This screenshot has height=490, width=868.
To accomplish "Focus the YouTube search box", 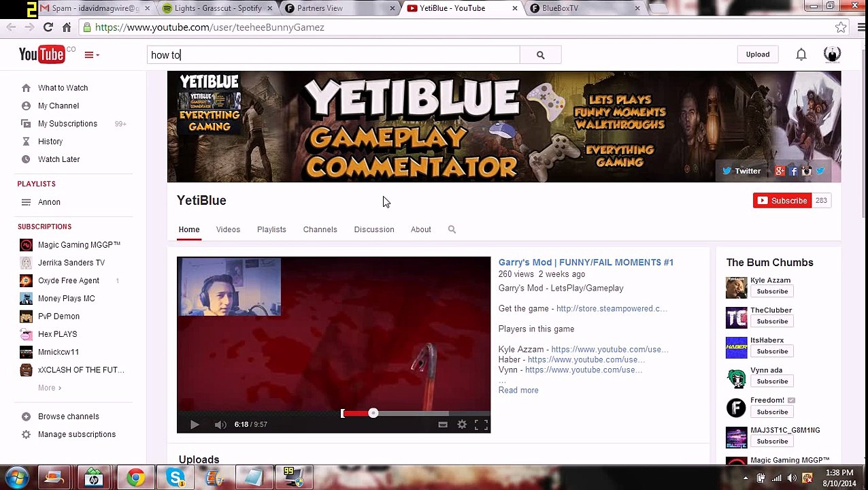I will pyautogui.click(x=333, y=55).
